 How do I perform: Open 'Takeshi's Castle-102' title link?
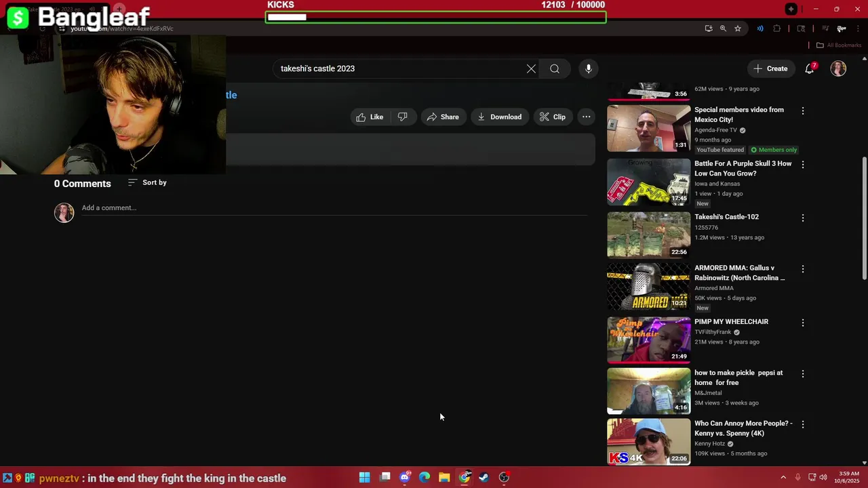(726, 217)
